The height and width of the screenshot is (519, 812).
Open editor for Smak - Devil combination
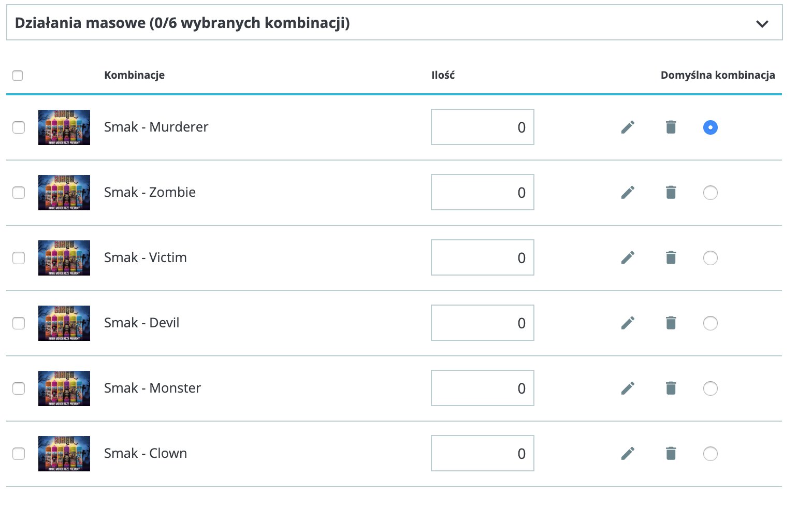628,323
